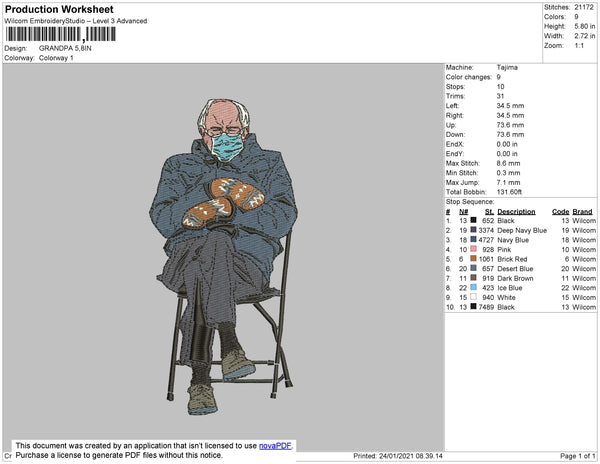Click the N# column header

(463, 212)
